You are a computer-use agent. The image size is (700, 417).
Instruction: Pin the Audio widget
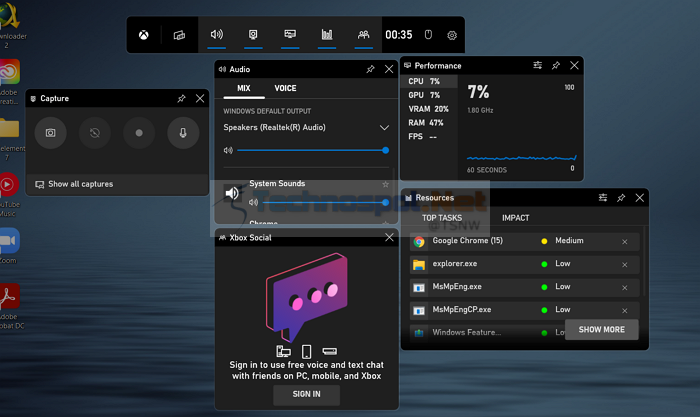[x=370, y=69]
